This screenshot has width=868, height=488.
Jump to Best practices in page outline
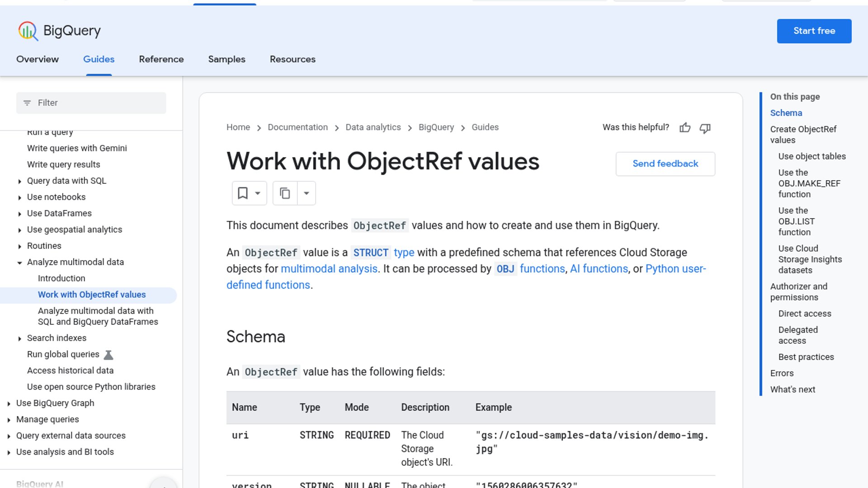click(806, 357)
